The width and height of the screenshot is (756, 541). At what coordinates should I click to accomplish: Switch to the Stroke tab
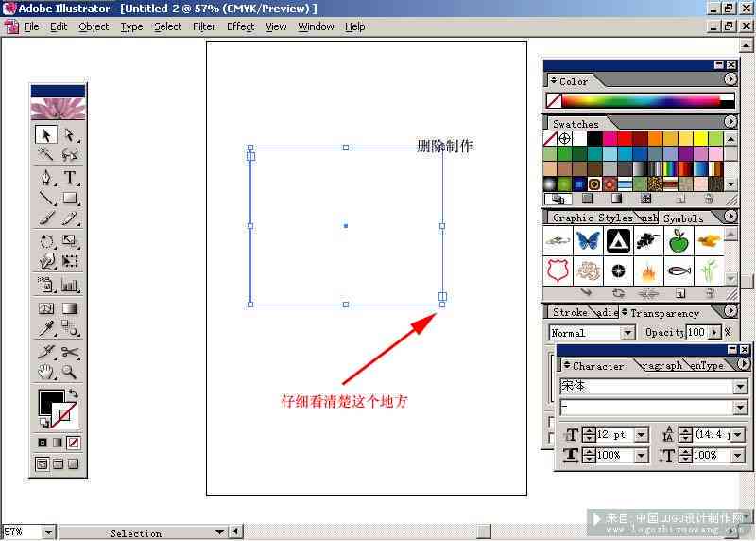click(570, 313)
